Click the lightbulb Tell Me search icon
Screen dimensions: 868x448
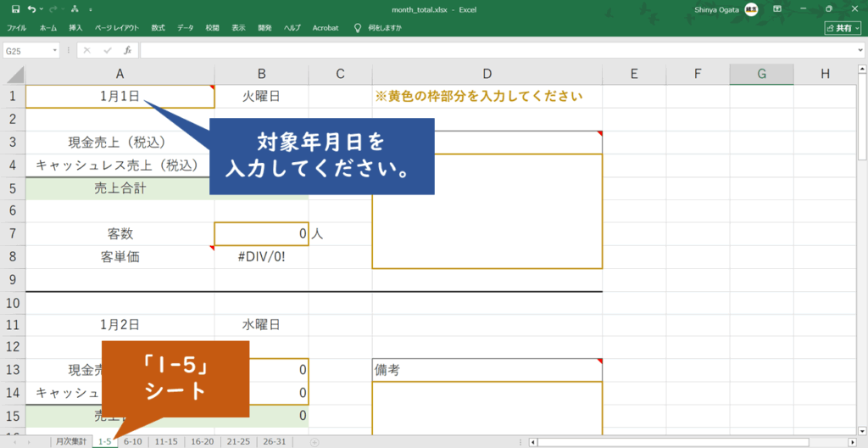tap(357, 28)
